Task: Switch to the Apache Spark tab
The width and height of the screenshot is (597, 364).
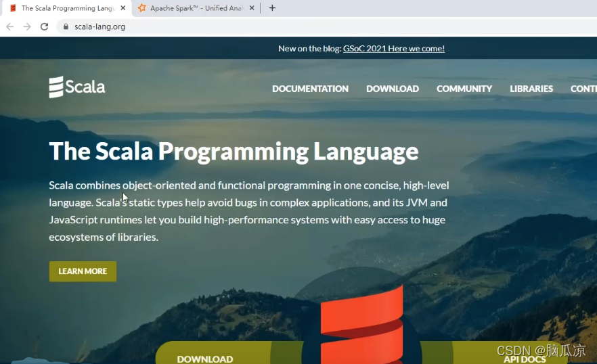Action: (196, 8)
